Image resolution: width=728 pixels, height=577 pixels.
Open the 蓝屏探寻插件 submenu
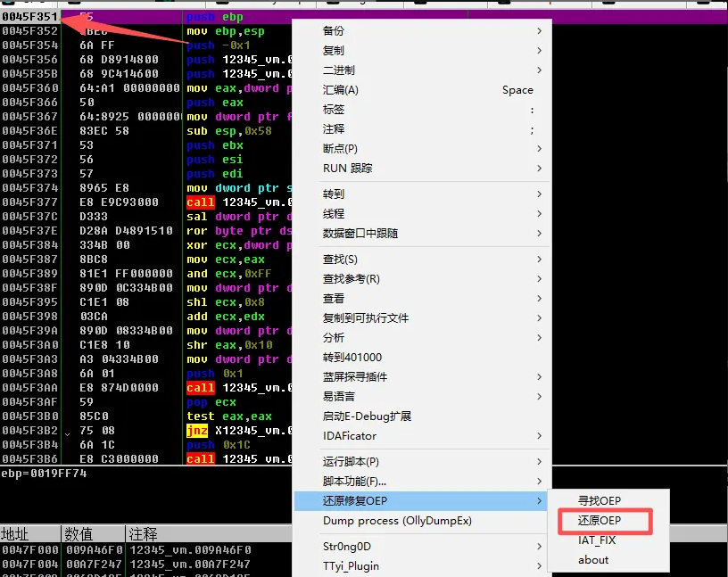pos(422,376)
